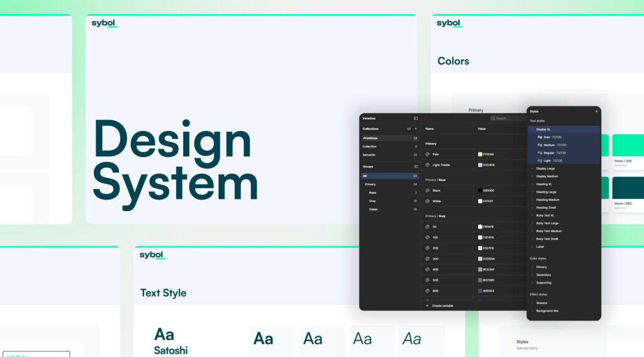The width and height of the screenshot is (644, 357).
Task: Click the sybol logo on Text Style frame
Action: click(x=152, y=255)
